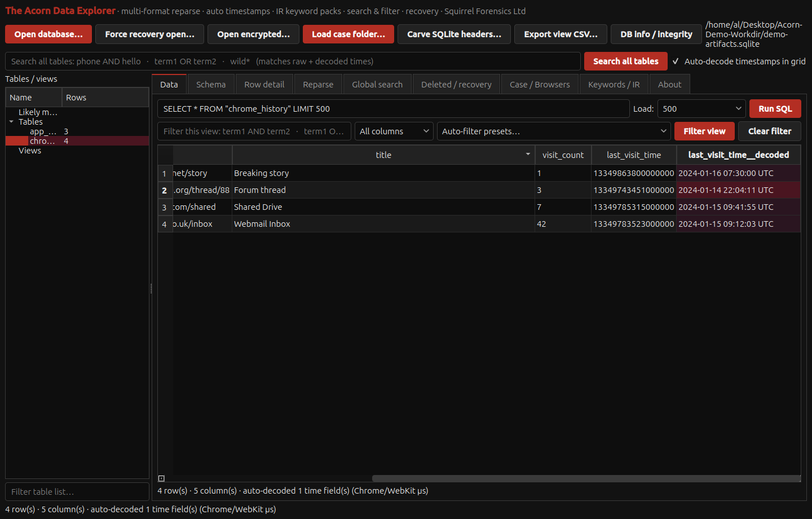Screen dimensions: 812x519
Task: Select row header 2 in data grid
Action: (x=165, y=190)
